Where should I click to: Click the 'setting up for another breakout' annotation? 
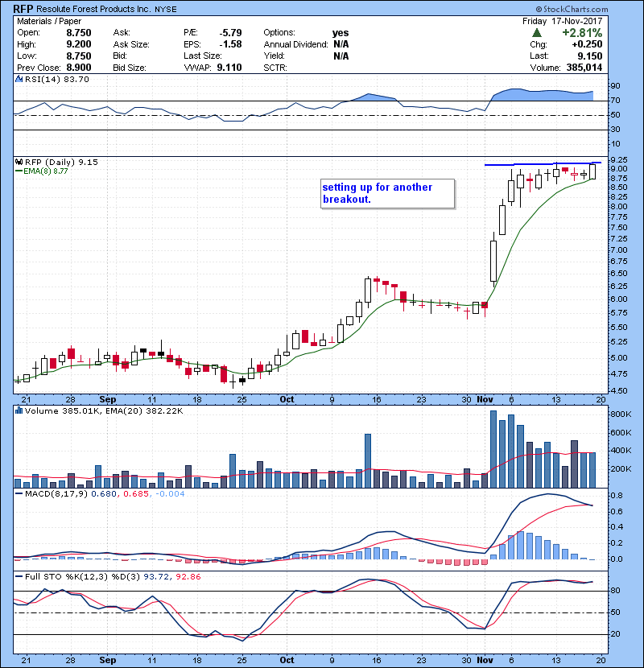pyautogui.click(x=387, y=193)
